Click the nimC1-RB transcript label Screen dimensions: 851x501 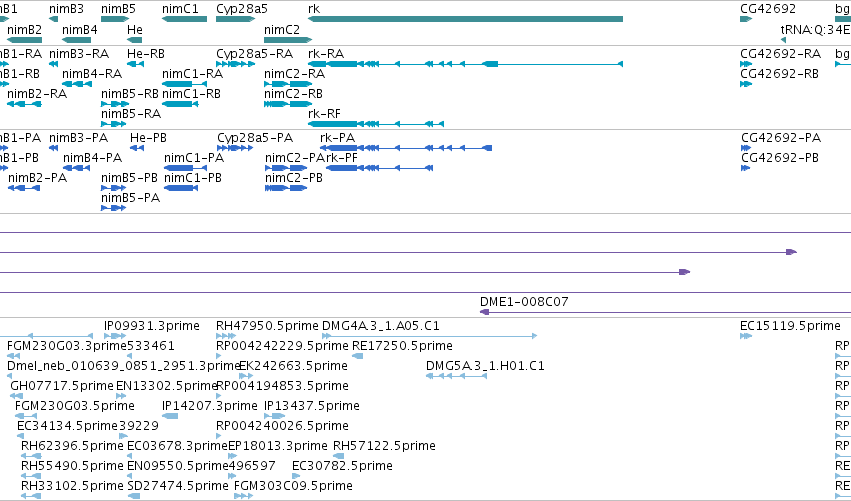click(191, 94)
